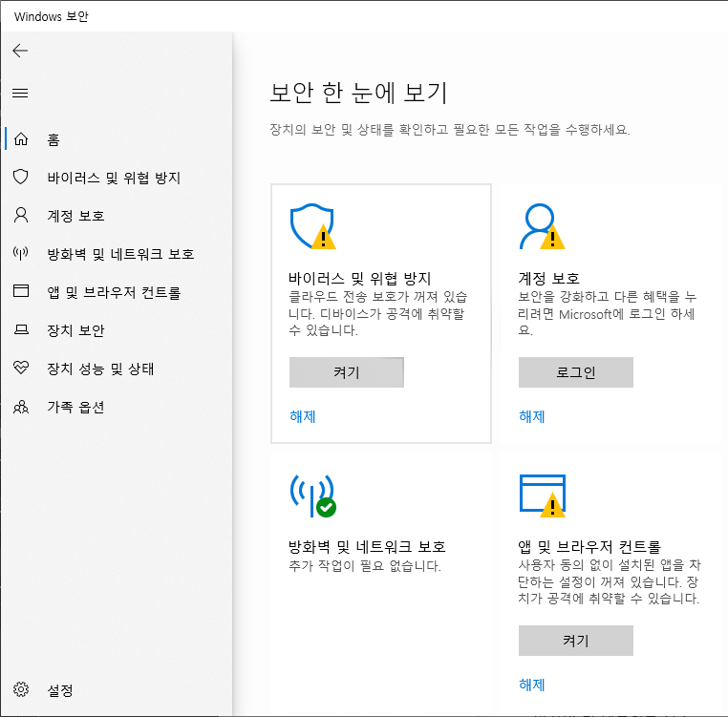Image resolution: width=728 pixels, height=717 pixels.
Task: Click the Windows 보안 window title
Action: (51, 16)
